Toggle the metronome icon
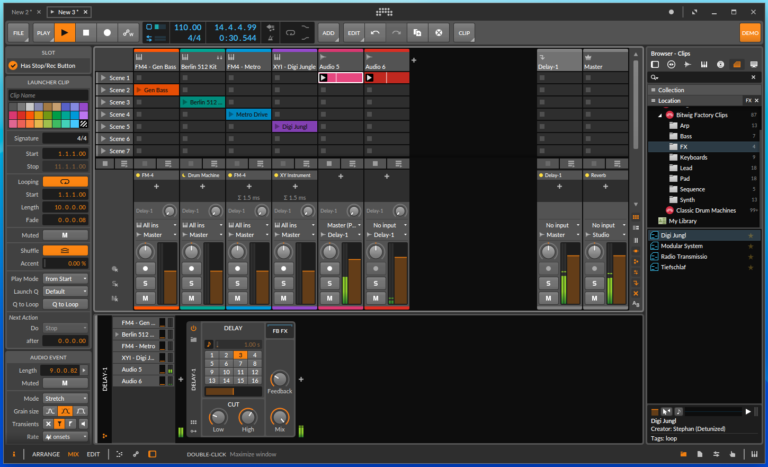This screenshot has height=467, width=768. (x=270, y=38)
